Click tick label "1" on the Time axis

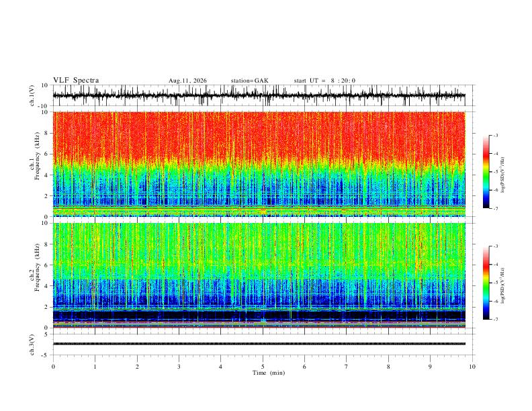[x=95, y=367]
